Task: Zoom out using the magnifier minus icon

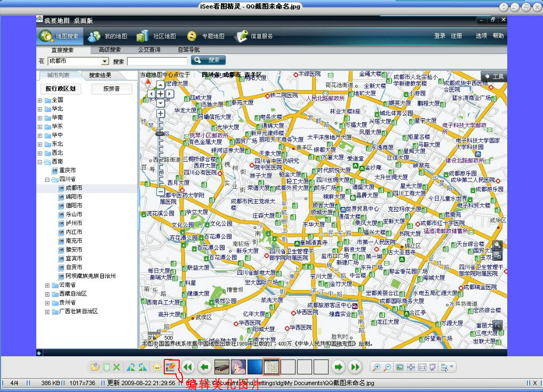Action: 387,367
